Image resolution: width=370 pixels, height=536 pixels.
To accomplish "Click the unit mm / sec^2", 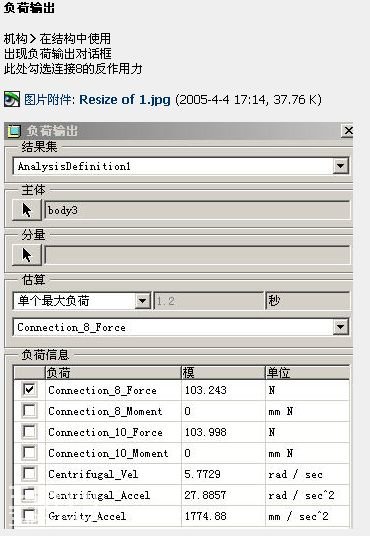I will 298,516.
